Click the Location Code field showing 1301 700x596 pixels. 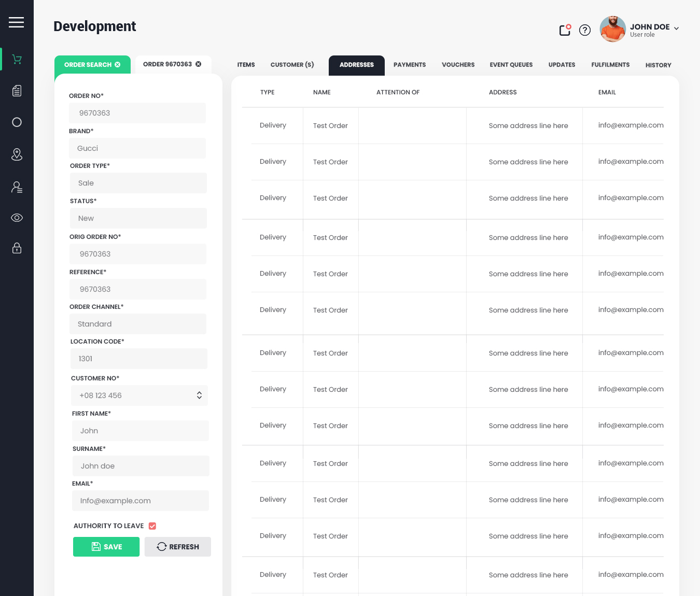[139, 359]
